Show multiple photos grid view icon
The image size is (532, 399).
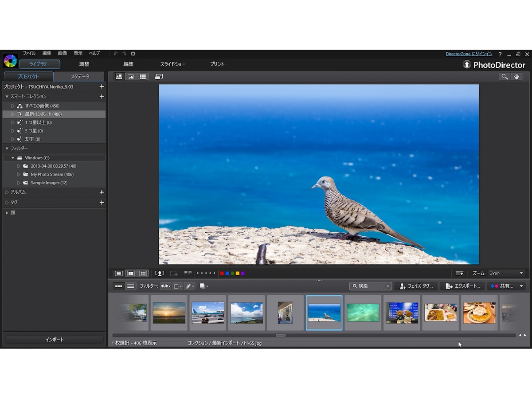pyautogui.click(x=143, y=274)
